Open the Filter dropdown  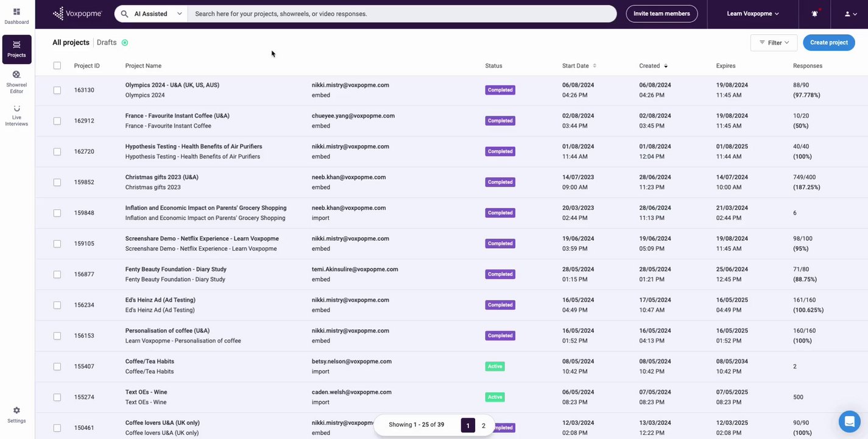(x=774, y=43)
